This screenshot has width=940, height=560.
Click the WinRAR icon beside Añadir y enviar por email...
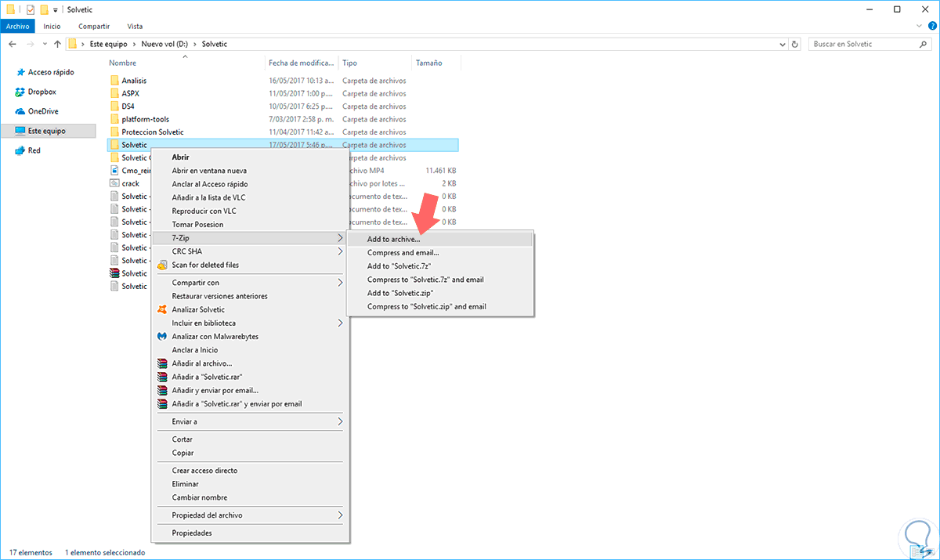(161, 390)
